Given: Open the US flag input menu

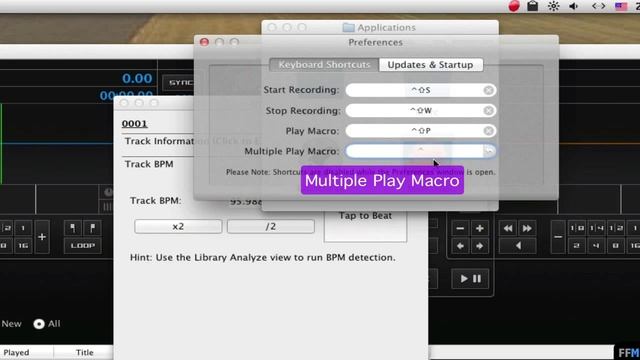Looking at the screenshot, I should 621,6.
